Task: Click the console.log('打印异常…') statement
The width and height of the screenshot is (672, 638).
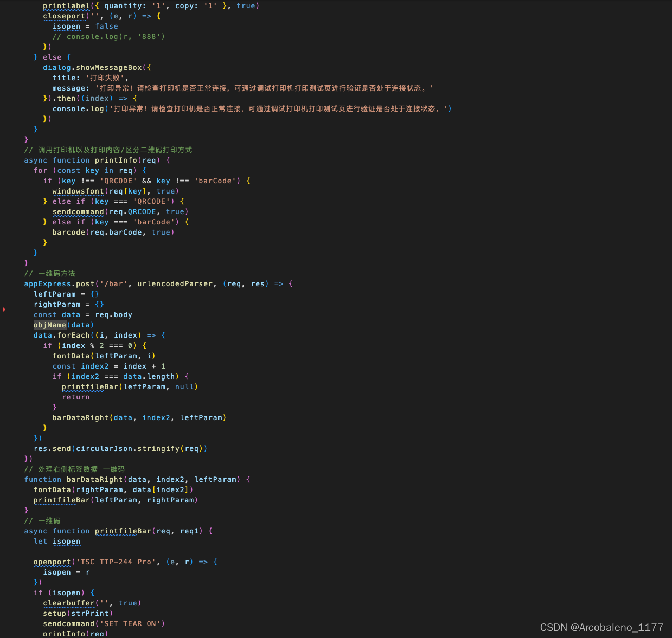Action: click(x=252, y=108)
